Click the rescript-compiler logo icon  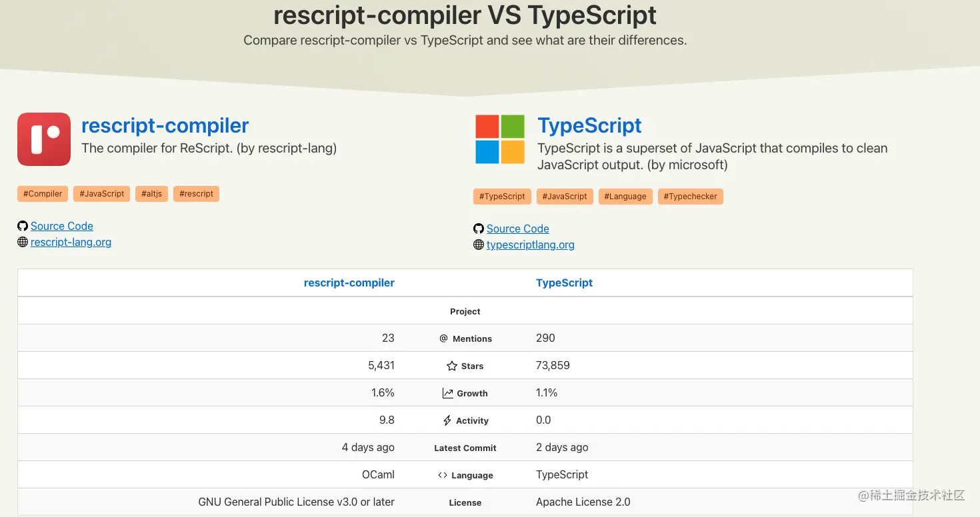click(x=43, y=139)
